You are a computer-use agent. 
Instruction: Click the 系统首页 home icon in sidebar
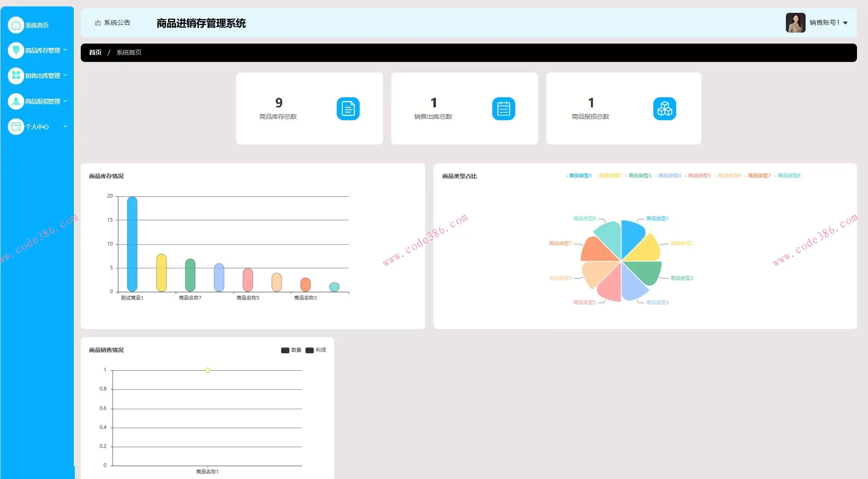(x=16, y=25)
